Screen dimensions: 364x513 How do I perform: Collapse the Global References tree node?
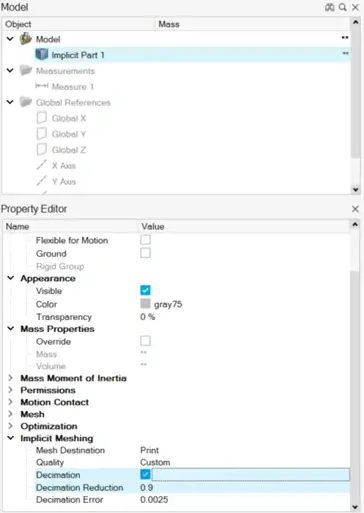coord(10,102)
